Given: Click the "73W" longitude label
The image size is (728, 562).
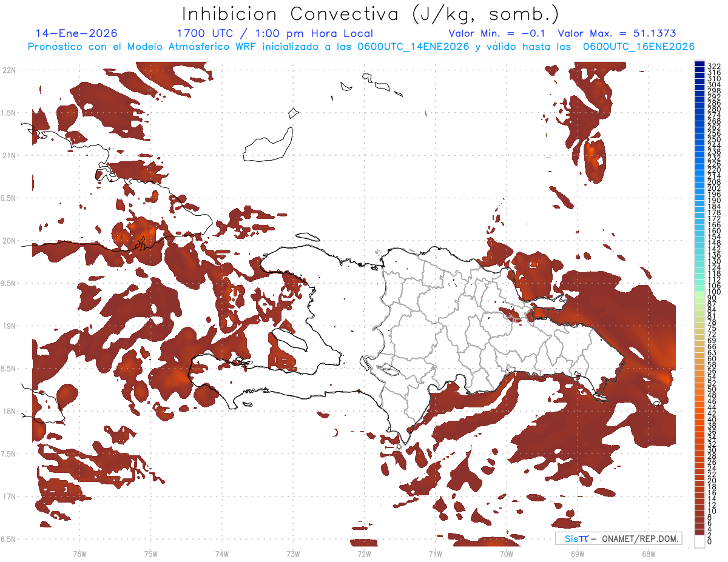Looking at the screenshot, I should (x=293, y=554).
